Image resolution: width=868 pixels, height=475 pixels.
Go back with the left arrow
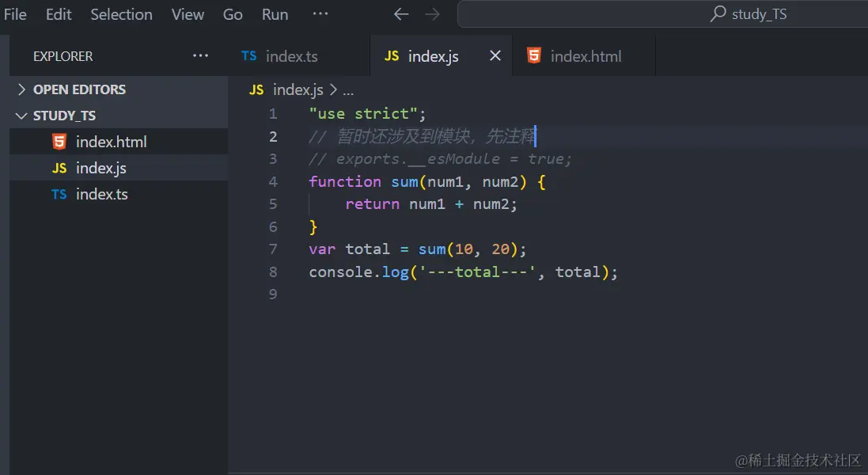tap(401, 14)
